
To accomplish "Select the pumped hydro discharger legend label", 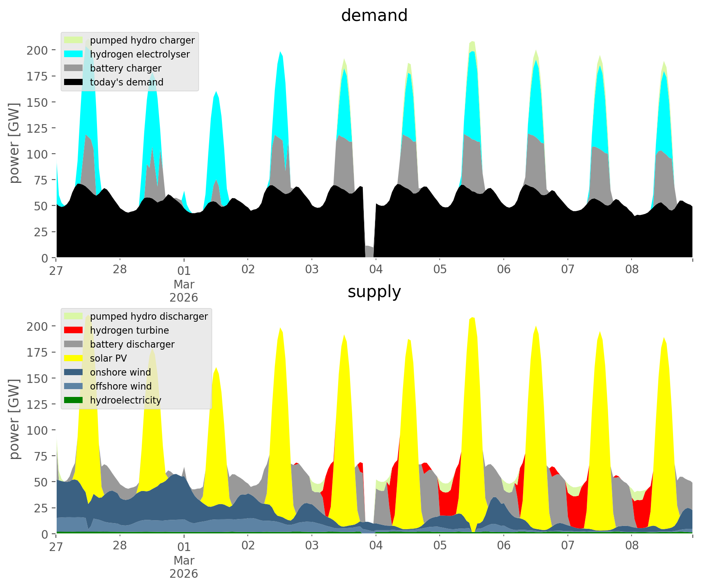I will pos(149,316).
